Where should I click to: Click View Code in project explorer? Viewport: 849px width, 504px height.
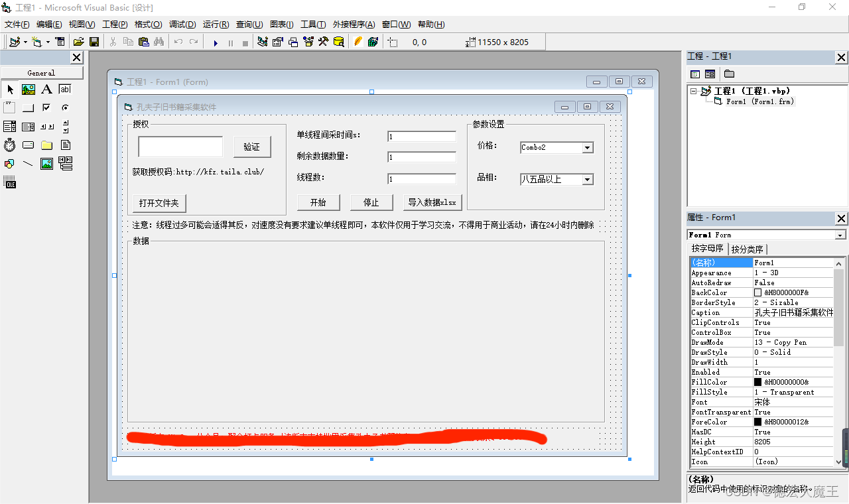click(695, 74)
